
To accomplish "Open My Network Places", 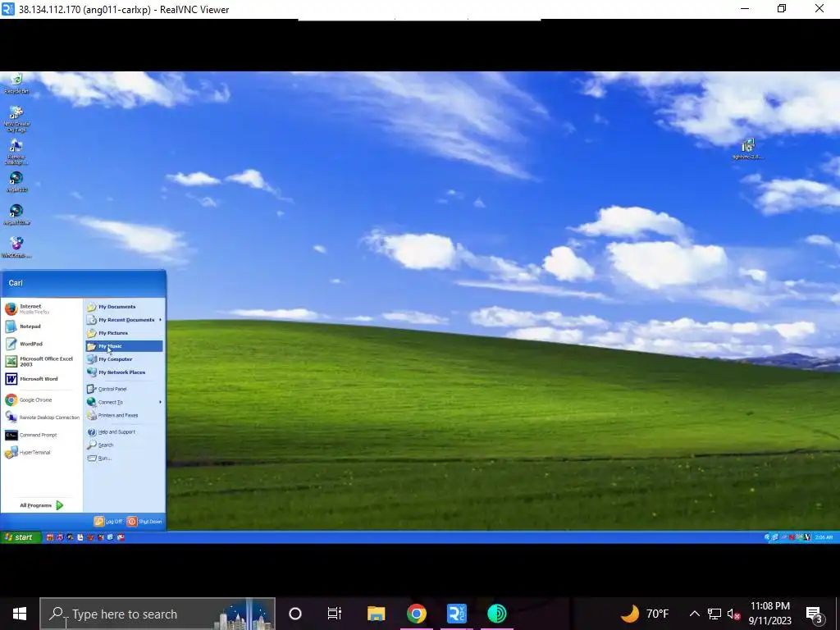I will click(124, 372).
